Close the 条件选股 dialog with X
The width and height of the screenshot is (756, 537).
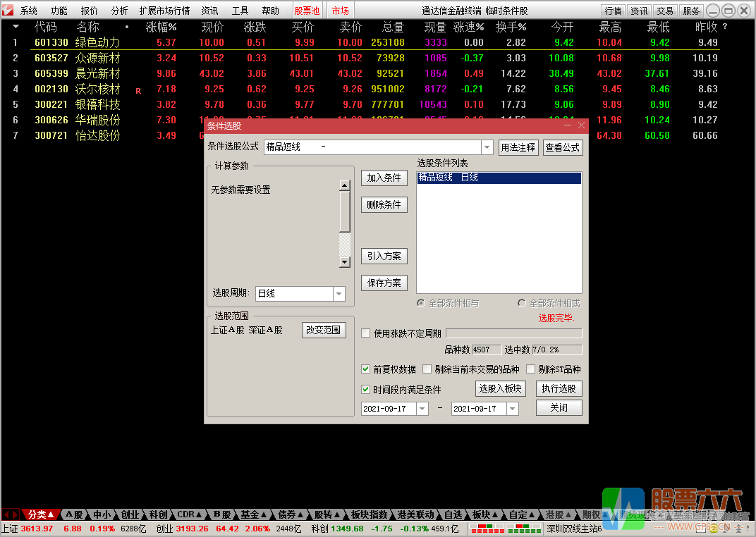(x=582, y=125)
